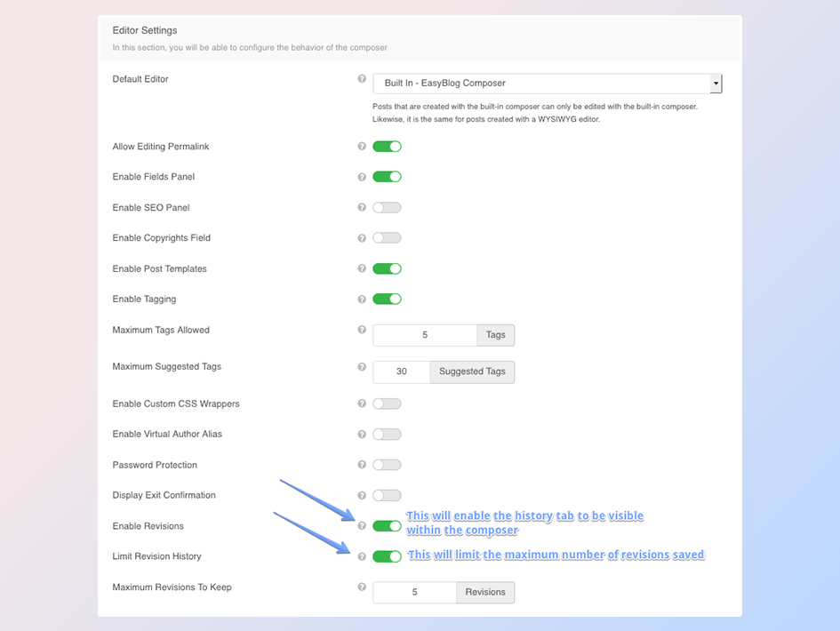Turn off Enable Revisions switch
Screen dimensions: 840x631
[x=387, y=526]
